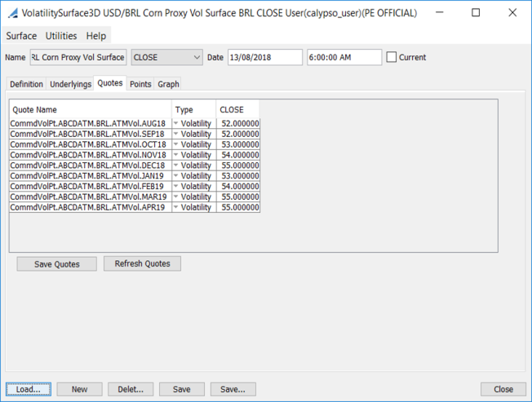
Task: Click the FEB19 close value 54.000000
Action: (238, 187)
